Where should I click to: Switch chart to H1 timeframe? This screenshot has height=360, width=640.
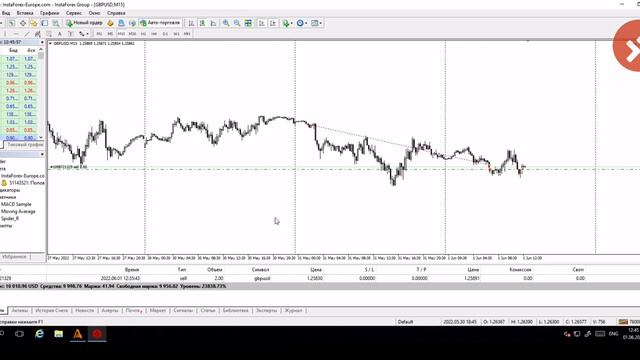pyautogui.click(x=143, y=34)
